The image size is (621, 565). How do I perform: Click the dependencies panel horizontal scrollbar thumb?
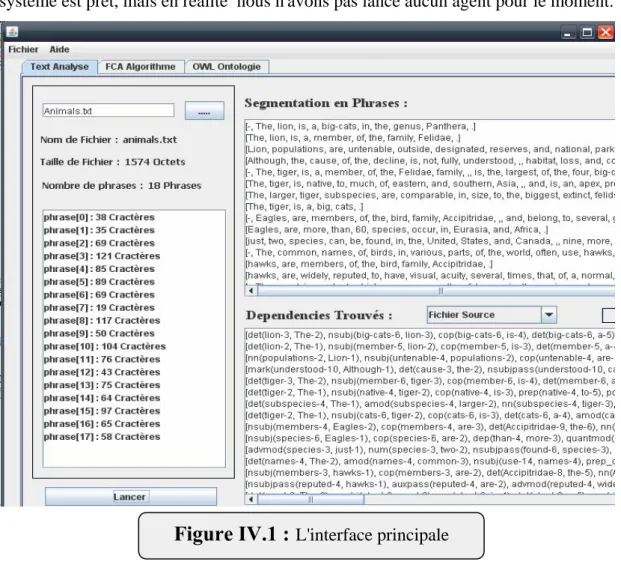(311, 499)
